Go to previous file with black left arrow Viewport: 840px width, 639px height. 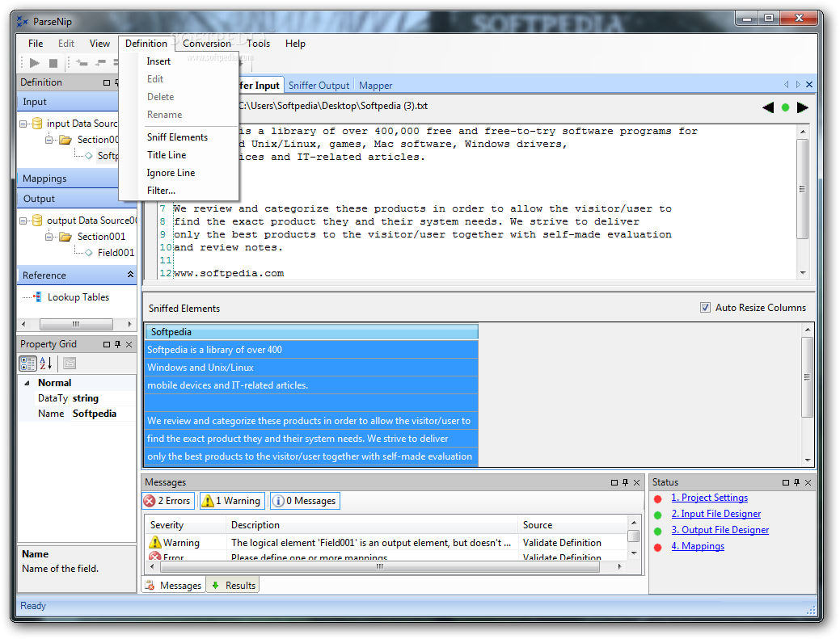coord(768,107)
